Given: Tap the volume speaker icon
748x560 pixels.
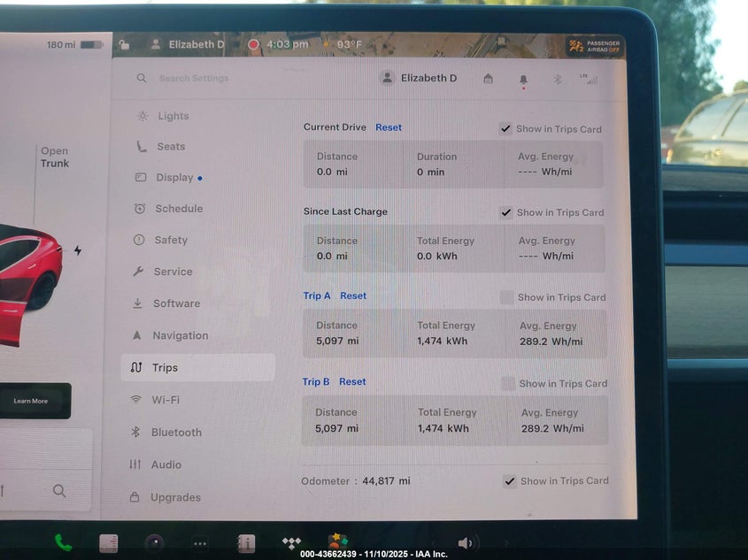Looking at the screenshot, I should pyautogui.click(x=466, y=543).
